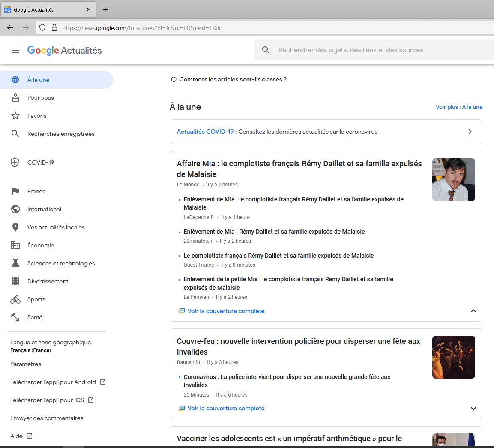Expand the Couvre-feu story card
The image size is (494, 448).
(473, 409)
